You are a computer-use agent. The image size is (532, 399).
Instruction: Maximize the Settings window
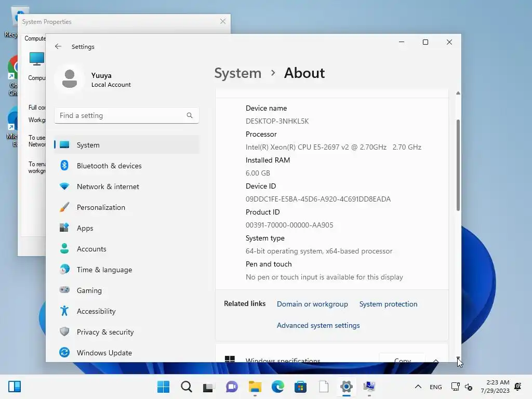point(425,42)
